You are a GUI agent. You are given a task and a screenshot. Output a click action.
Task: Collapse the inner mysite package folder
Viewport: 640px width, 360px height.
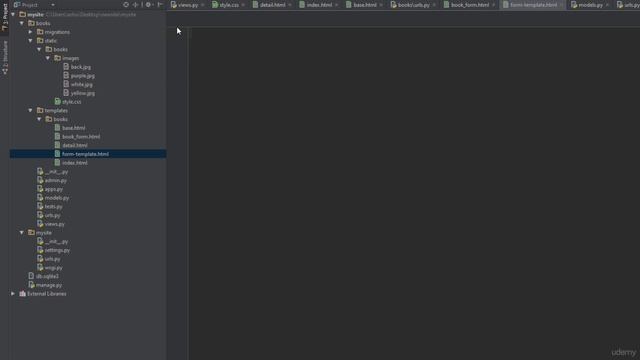22,233
